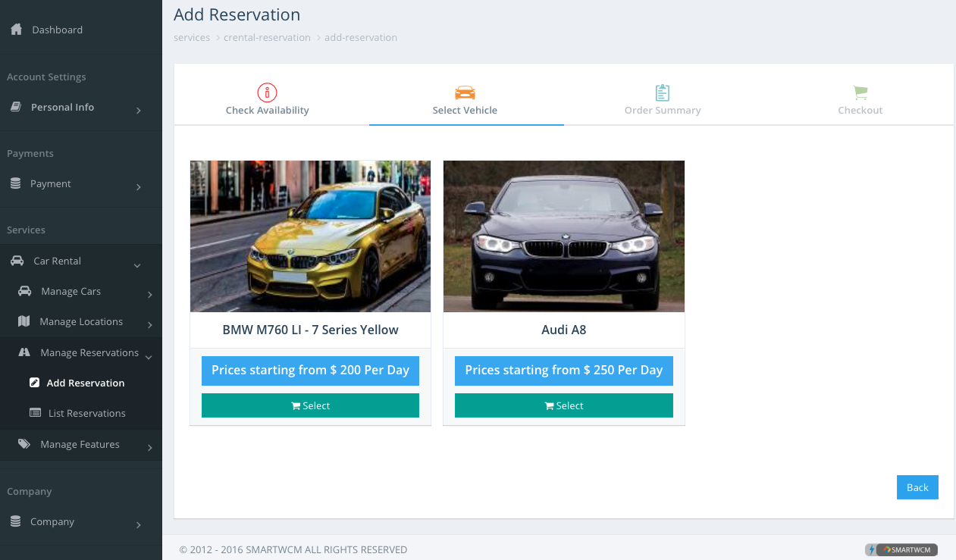
Task: Expand the Payment menu chevron
Action: coord(139,187)
